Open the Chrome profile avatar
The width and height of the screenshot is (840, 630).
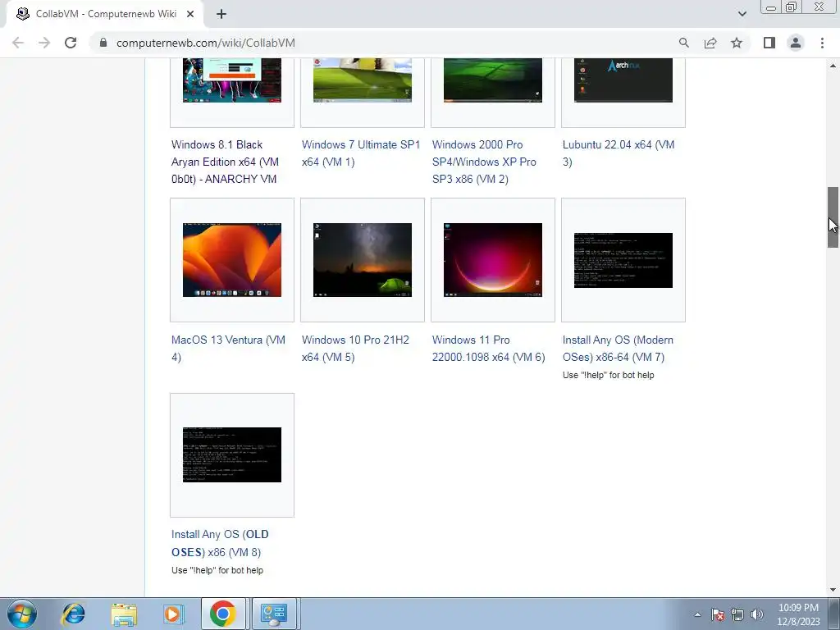coord(796,43)
